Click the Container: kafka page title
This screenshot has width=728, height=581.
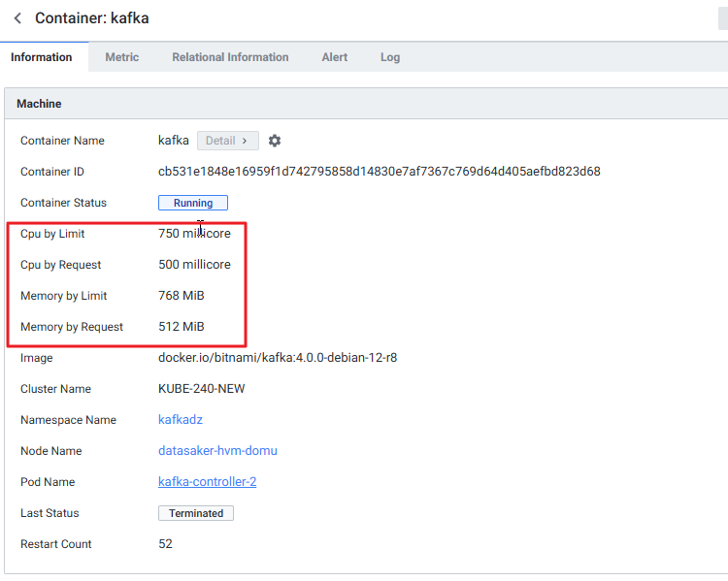[x=92, y=18]
